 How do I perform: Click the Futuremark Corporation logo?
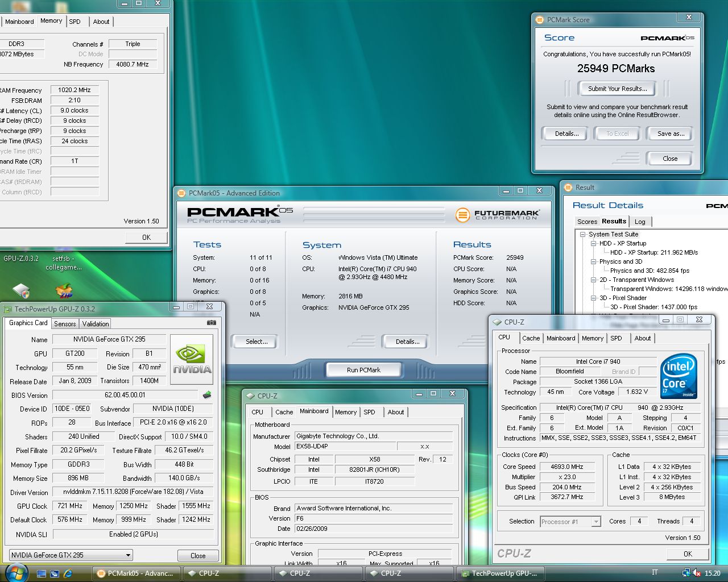coord(498,215)
